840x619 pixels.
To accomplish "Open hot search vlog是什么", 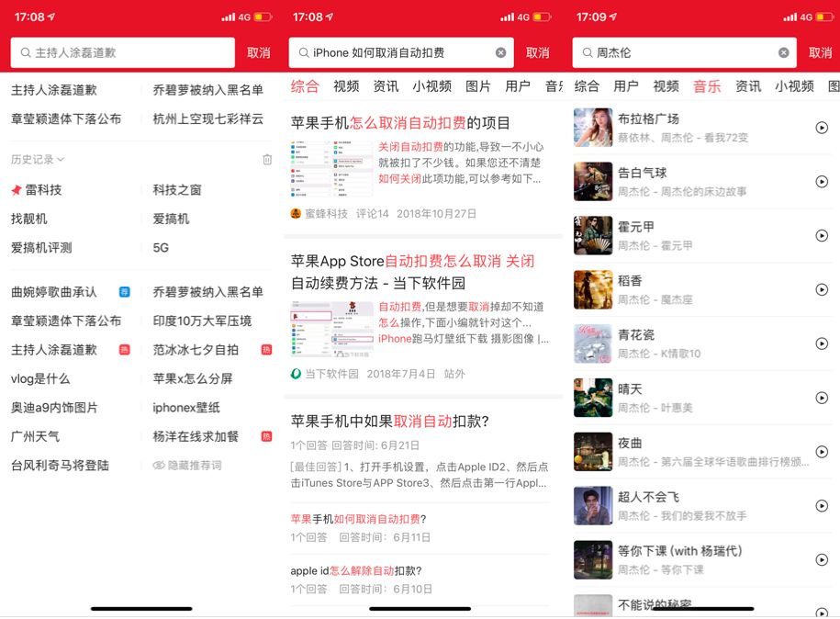I will (40, 378).
